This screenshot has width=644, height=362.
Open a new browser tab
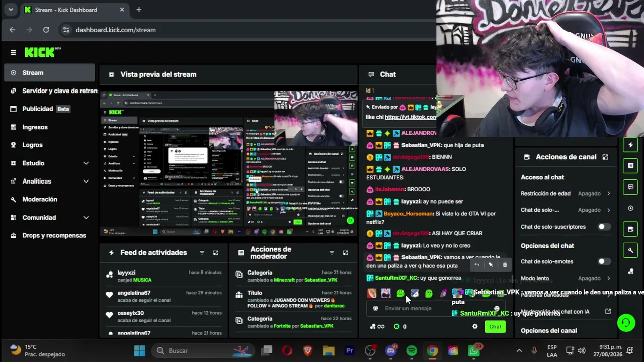139,10
